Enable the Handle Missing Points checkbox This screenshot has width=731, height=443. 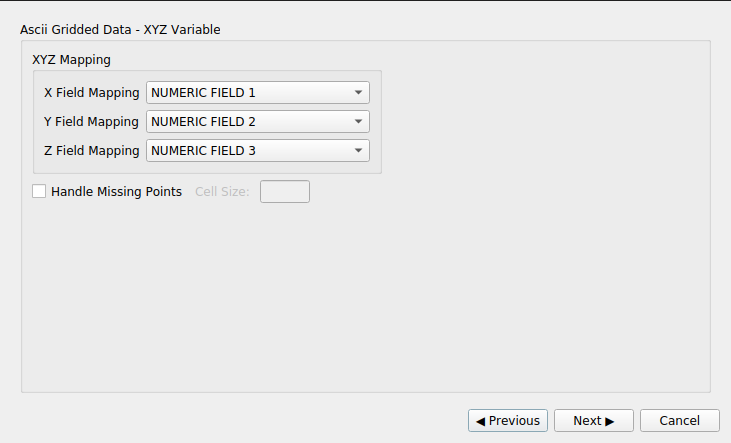coord(40,191)
